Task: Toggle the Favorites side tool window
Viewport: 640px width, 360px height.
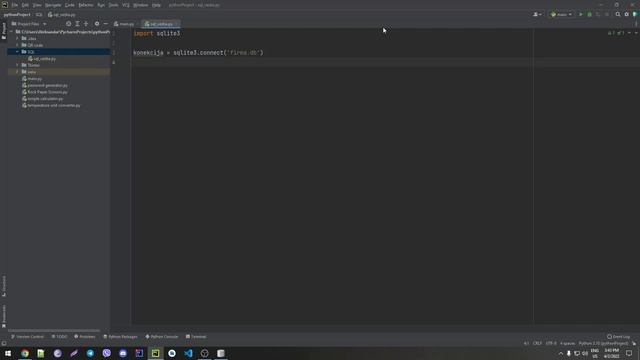Action: (x=4, y=316)
